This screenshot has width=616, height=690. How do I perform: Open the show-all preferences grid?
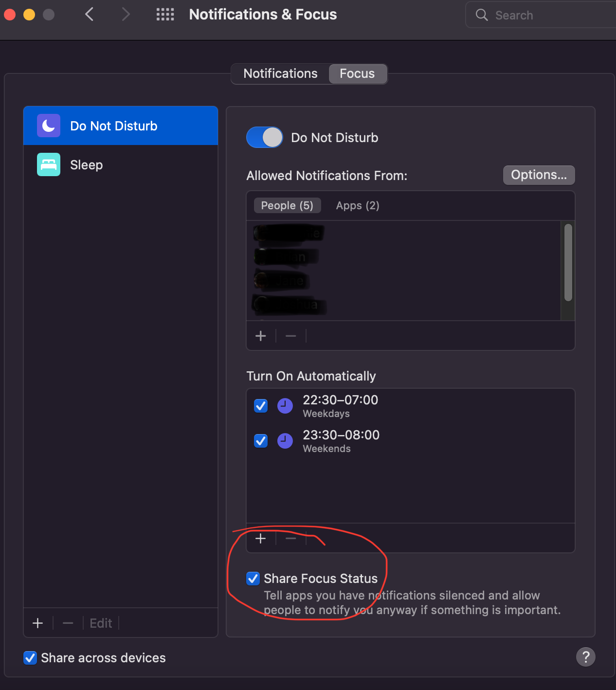[165, 15]
